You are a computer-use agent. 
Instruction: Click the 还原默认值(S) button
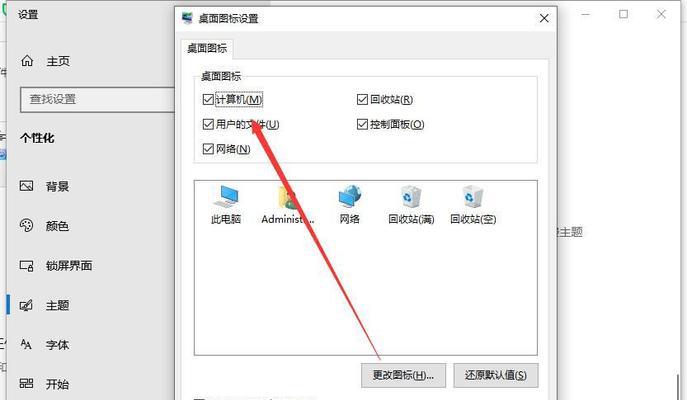pos(496,375)
